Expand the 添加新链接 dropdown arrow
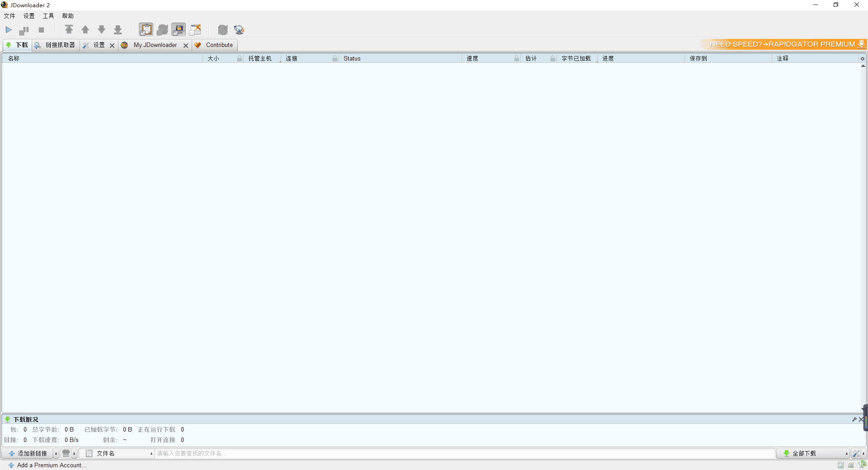Screen dimensions: 868x470 56,453
